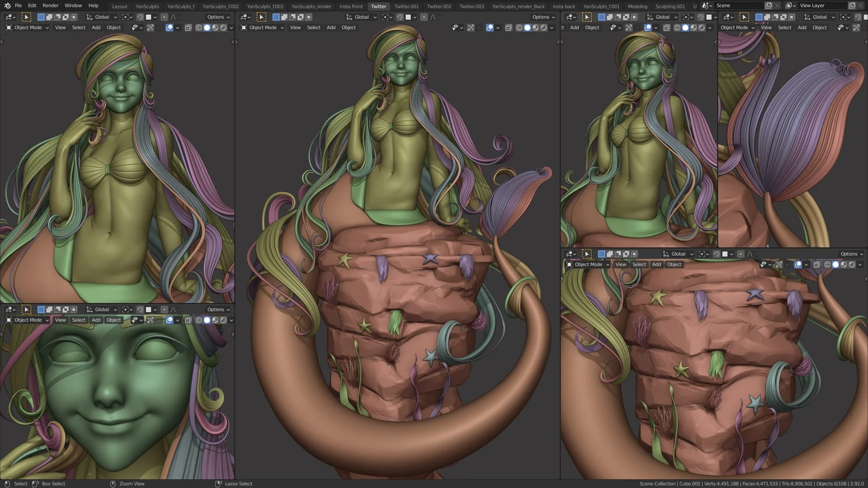The height and width of the screenshot is (488, 868).
Task: Expand the shading settings dropdown arrow
Action: 231,28
